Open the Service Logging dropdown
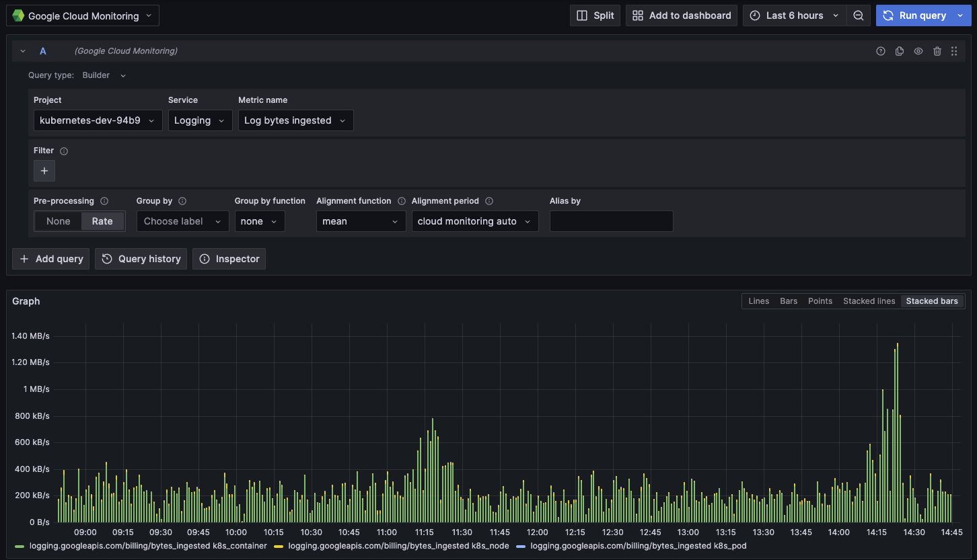Image resolution: width=977 pixels, height=560 pixels. 200,120
